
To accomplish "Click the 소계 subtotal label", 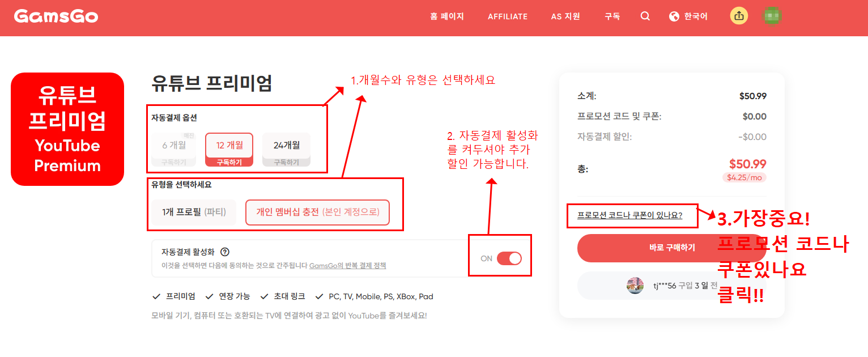I will [586, 96].
